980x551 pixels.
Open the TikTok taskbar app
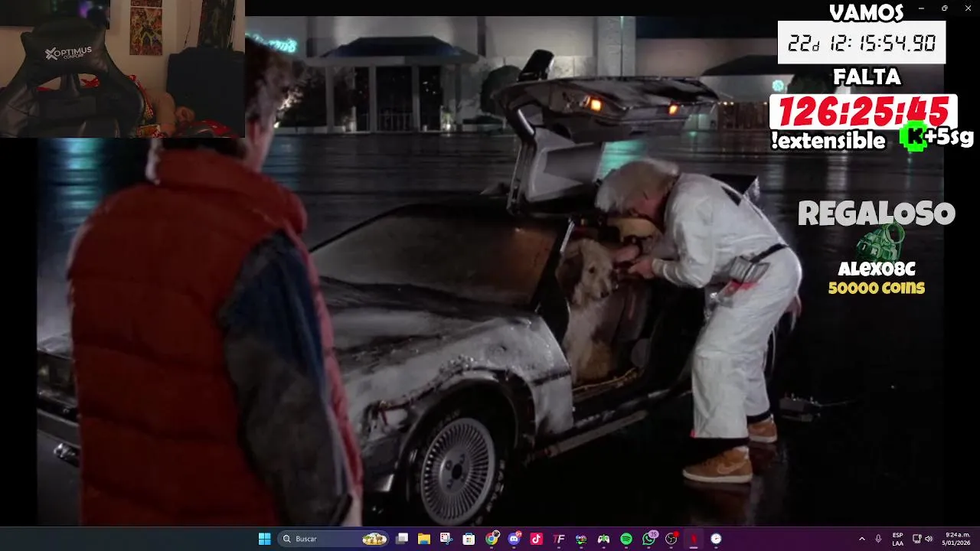536,539
